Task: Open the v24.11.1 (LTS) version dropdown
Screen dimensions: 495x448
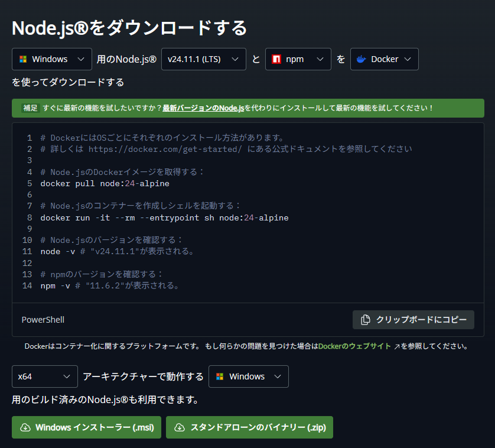Action: tap(204, 59)
